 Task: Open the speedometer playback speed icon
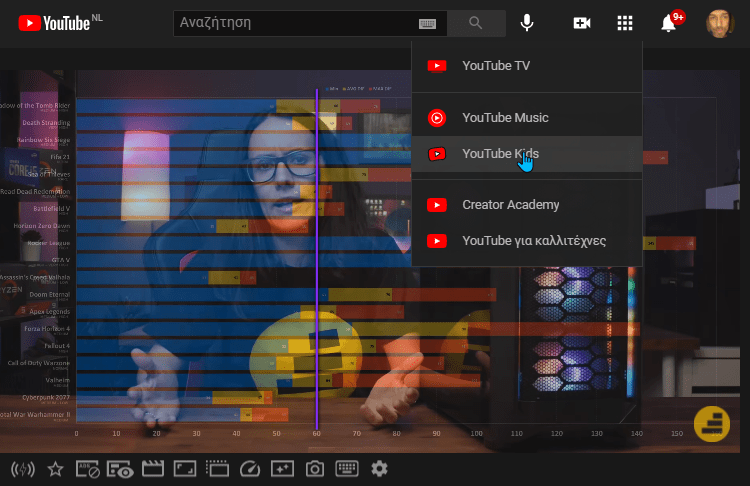[x=250, y=469]
